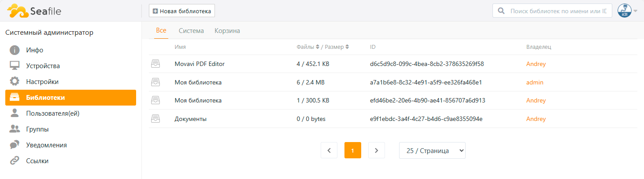Click the Ссылки chain icon

click(x=15, y=161)
